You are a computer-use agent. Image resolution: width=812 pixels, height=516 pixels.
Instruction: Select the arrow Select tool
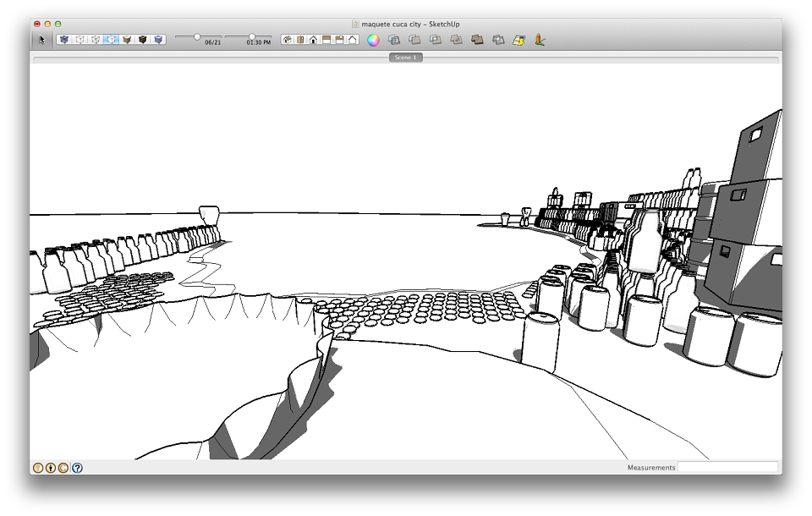pos(42,40)
